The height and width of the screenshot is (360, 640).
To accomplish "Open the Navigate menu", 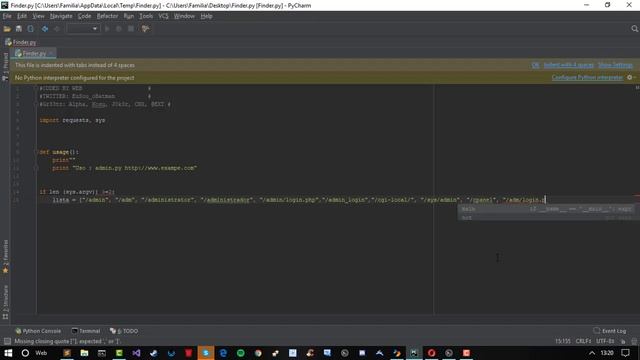I will tap(61, 16).
